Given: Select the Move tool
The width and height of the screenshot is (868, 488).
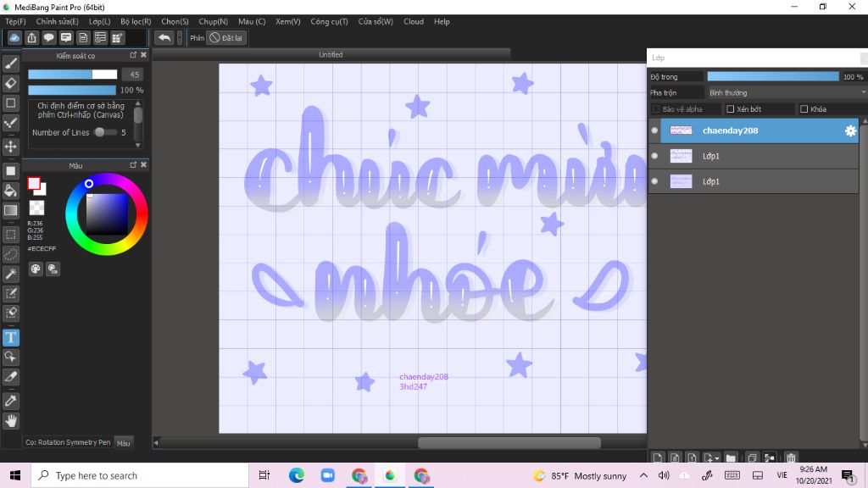Looking at the screenshot, I should point(10,147).
